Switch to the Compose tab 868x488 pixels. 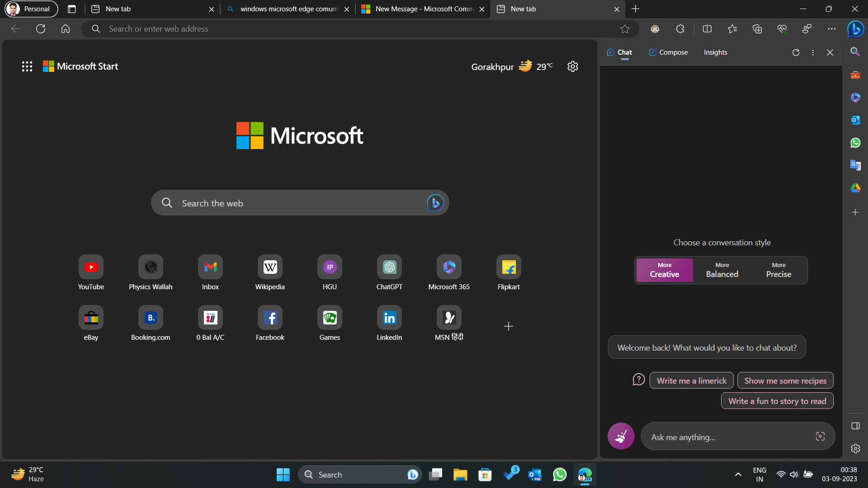coord(668,52)
